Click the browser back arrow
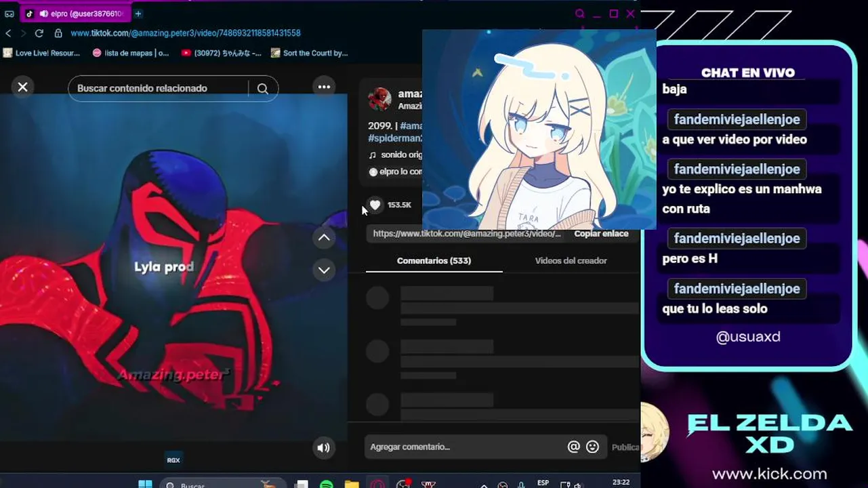 click(8, 33)
